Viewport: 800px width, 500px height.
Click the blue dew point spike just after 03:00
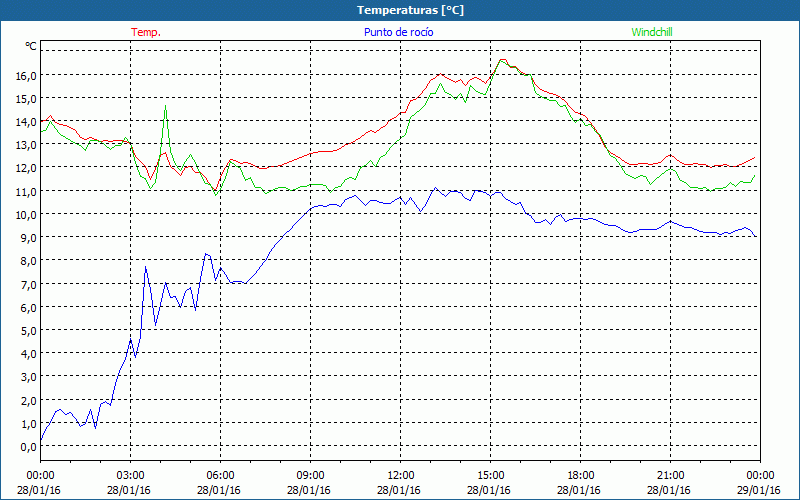(x=145, y=267)
